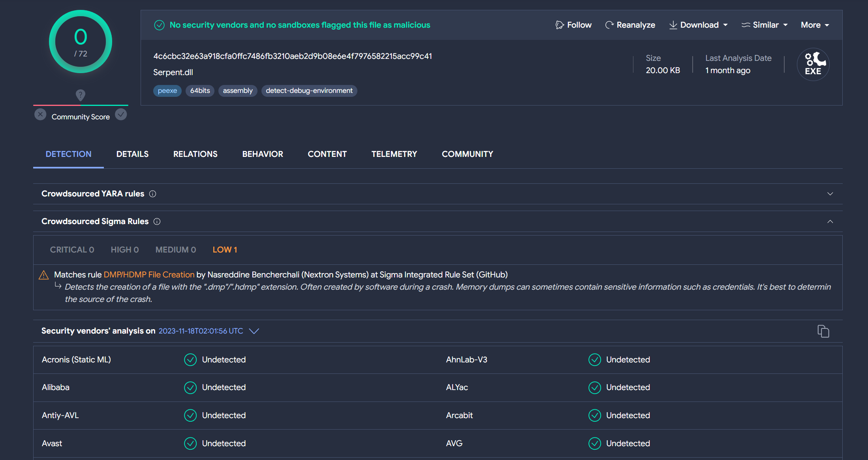
Task: Open the Download dropdown menu
Action: pos(698,25)
